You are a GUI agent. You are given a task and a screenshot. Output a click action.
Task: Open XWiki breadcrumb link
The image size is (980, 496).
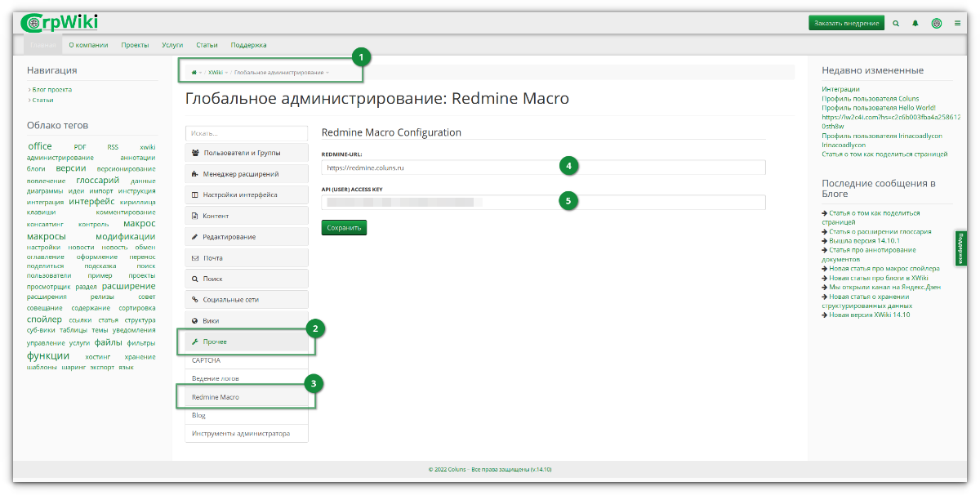point(215,73)
